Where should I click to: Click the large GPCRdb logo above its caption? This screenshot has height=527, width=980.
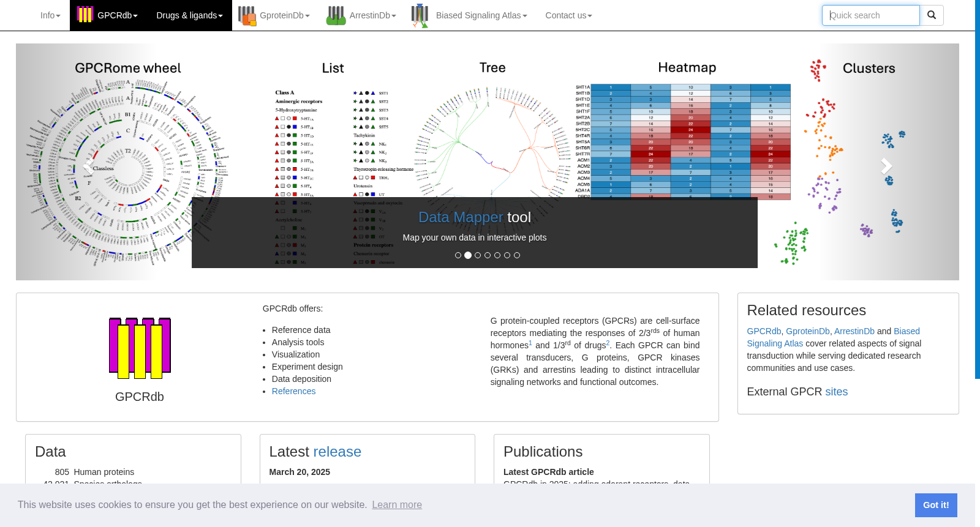140,348
